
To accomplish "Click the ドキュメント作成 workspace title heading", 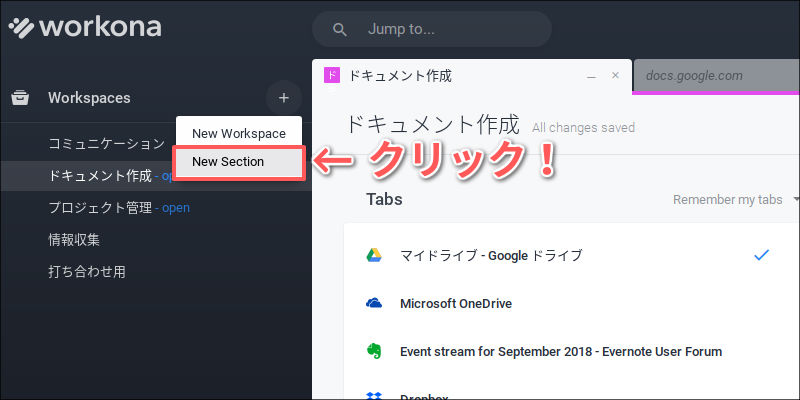I will 433,124.
